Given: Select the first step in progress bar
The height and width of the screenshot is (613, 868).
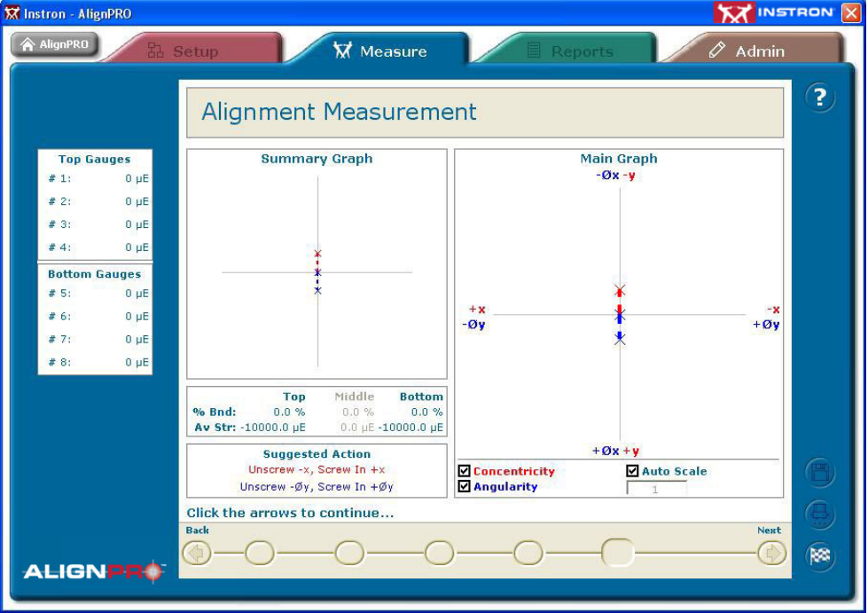Looking at the screenshot, I should coord(260,554).
